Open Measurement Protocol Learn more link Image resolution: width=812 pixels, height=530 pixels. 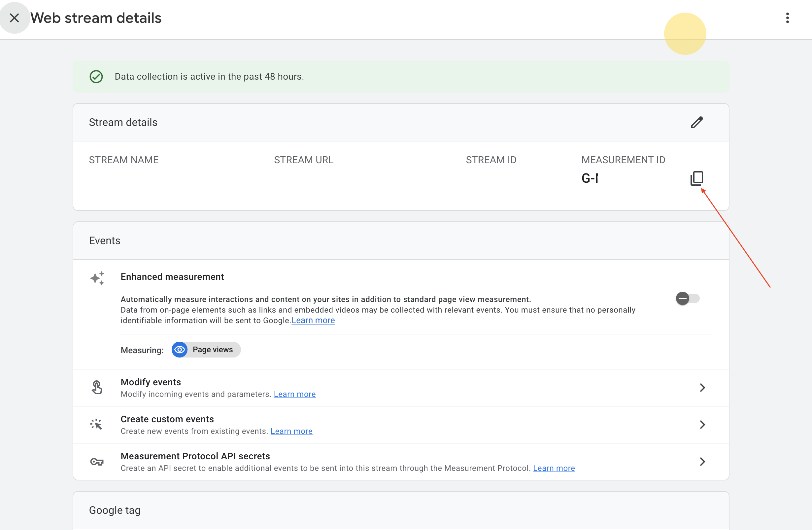[554, 468]
